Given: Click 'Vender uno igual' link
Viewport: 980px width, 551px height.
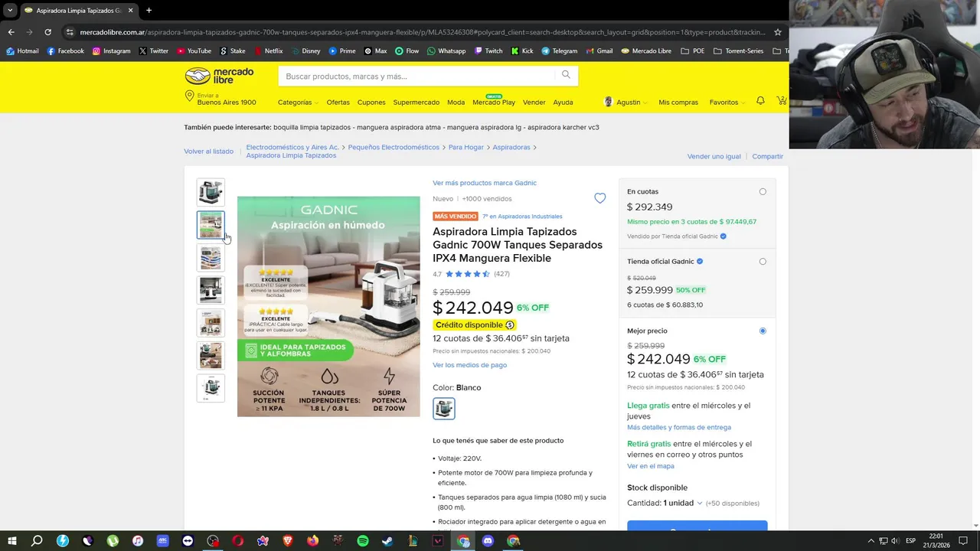Looking at the screenshot, I should (714, 156).
